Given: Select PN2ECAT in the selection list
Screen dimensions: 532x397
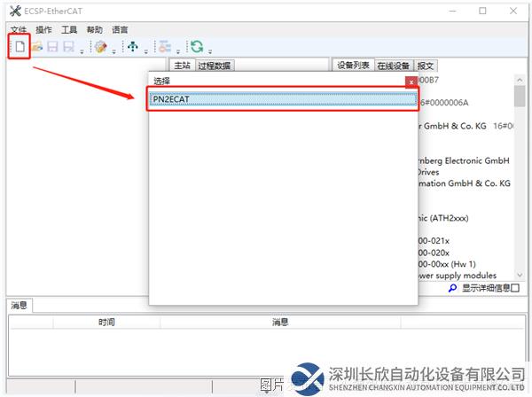Looking at the screenshot, I should click(282, 99).
